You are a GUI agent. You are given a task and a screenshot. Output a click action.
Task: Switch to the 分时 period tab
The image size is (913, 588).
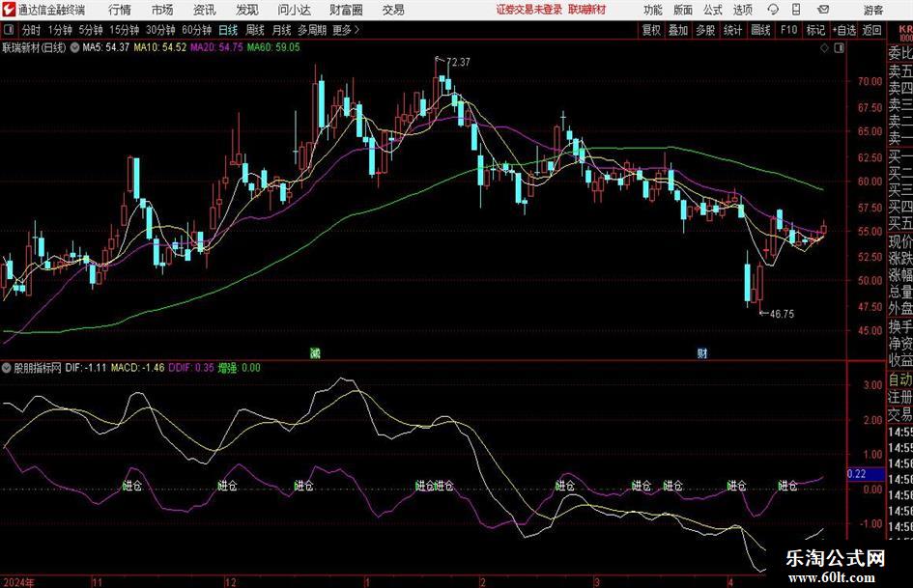pyautogui.click(x=31, y=30)
